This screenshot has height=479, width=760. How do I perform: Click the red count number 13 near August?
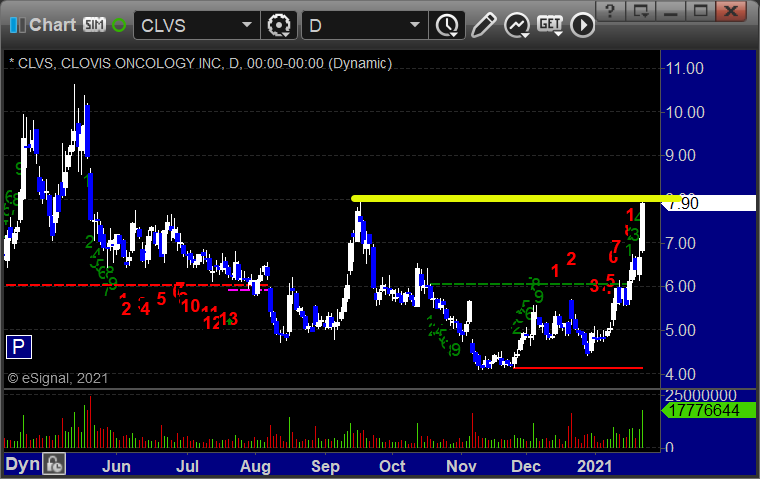pyautogui.click(x=229, y=319)
